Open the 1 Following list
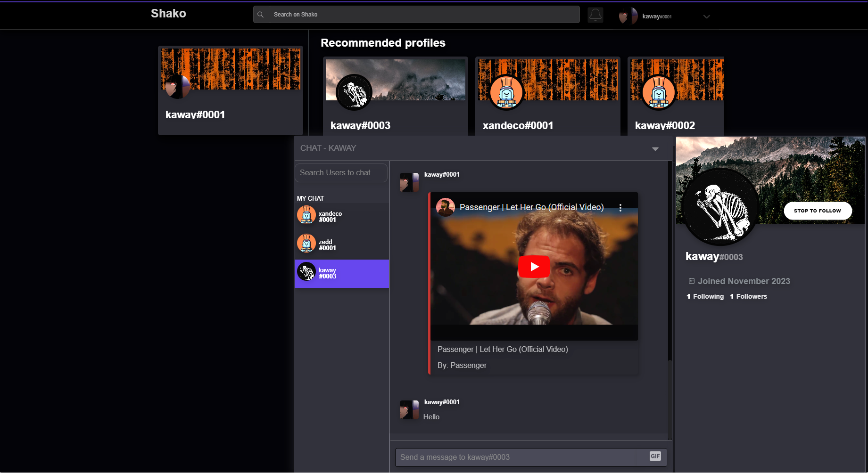Viewport: 868px width, 473px height. pyautogui.click(x=705, y=296)
